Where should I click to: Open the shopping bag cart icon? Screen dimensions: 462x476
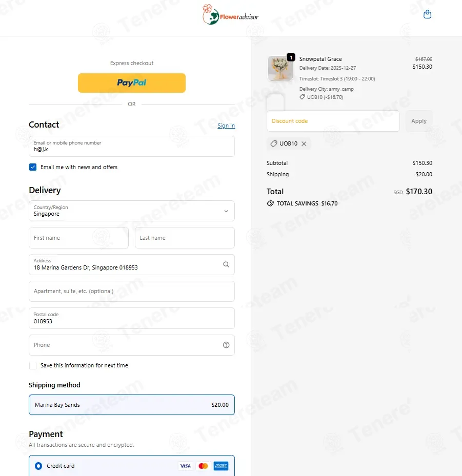point(427,14)
